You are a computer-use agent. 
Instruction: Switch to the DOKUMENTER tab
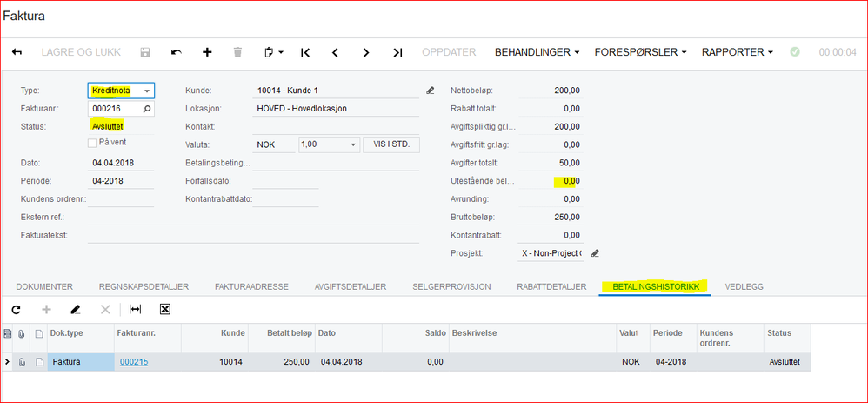point(44,286)
